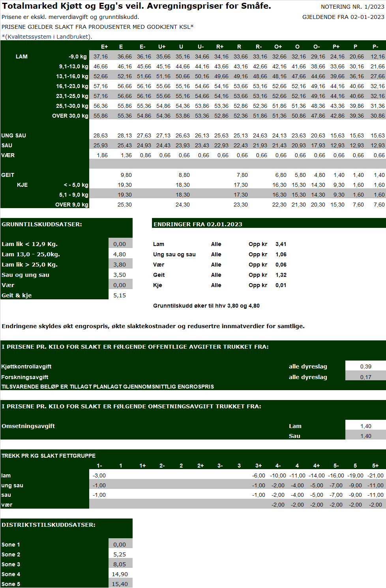Select LAM -9,0 kg P- price 12,16
386x588 pixels.
tap(378, 56)
